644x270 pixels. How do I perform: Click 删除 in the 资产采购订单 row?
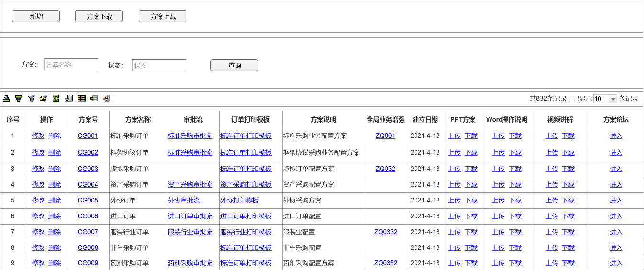pyautogui.click(x=55, y=185)
